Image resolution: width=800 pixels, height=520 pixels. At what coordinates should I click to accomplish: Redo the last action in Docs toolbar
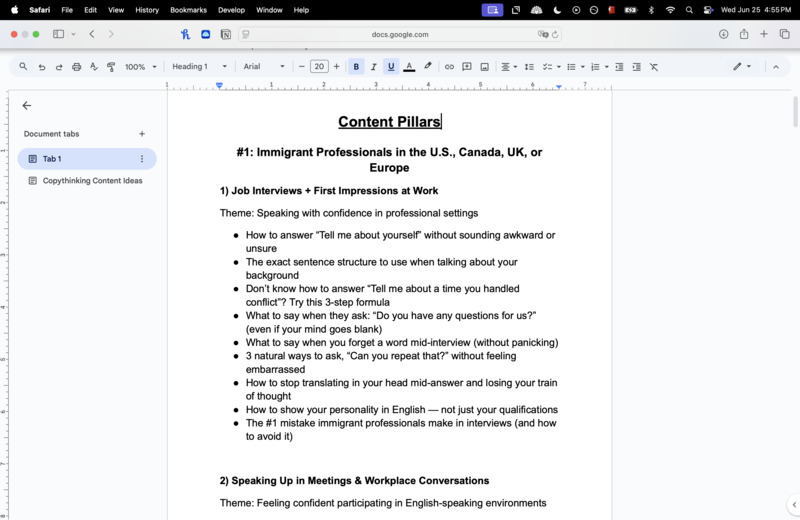[x=59, y=67]
